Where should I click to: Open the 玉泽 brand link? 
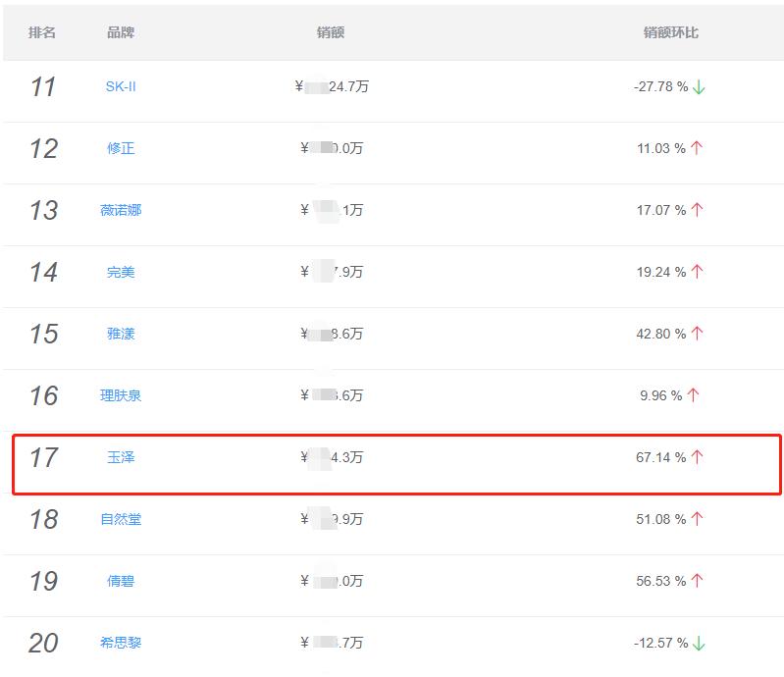[x=121, y=457]
